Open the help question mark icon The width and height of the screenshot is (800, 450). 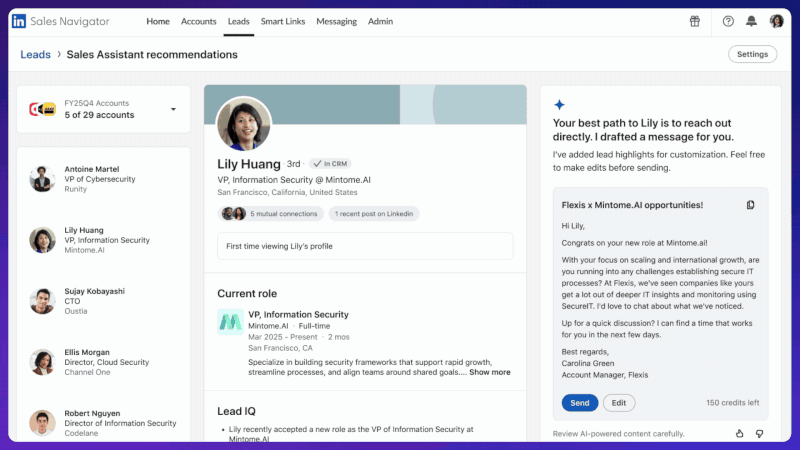[x=728, y=21]
